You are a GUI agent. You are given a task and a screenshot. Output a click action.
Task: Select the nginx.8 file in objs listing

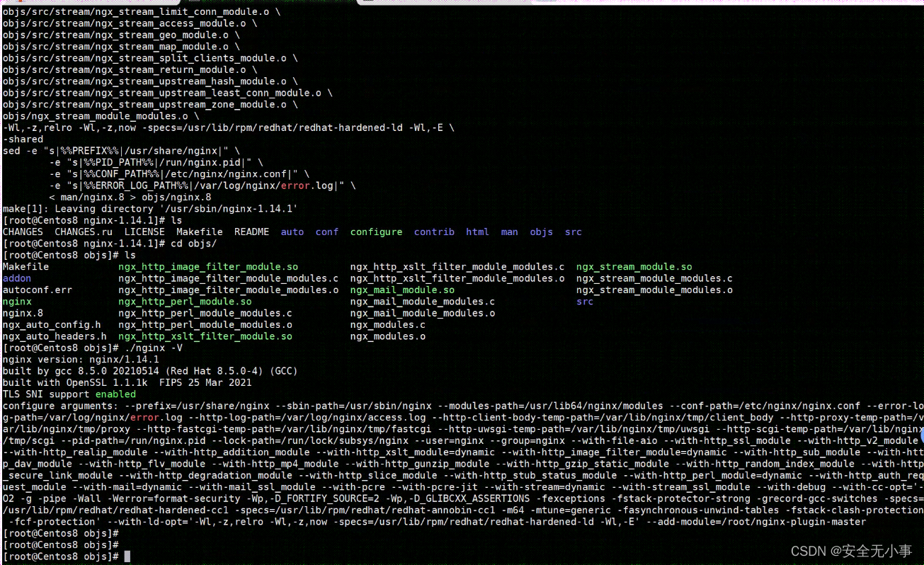(x=23, y=313)
